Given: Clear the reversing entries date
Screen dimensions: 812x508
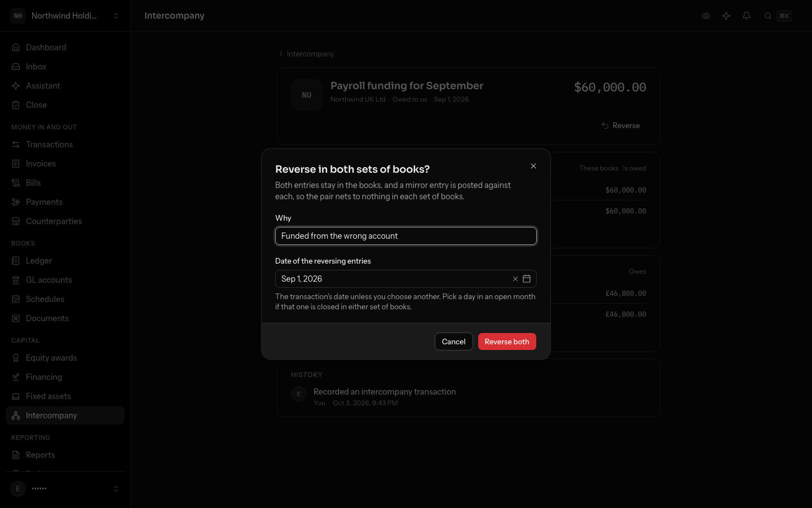Looking at the screenshot, I should pyautogui.click(x=515, y=279).
